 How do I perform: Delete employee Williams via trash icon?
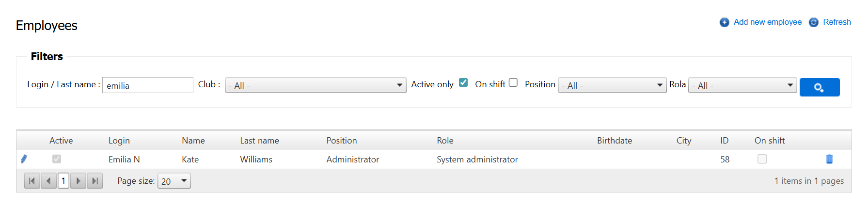tap(829, 159)
